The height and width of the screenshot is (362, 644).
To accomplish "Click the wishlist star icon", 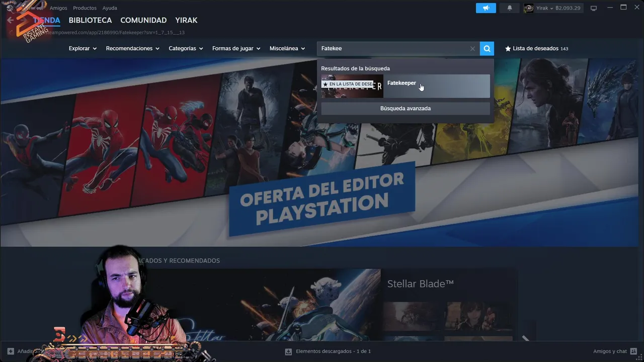I will point(508,49).
